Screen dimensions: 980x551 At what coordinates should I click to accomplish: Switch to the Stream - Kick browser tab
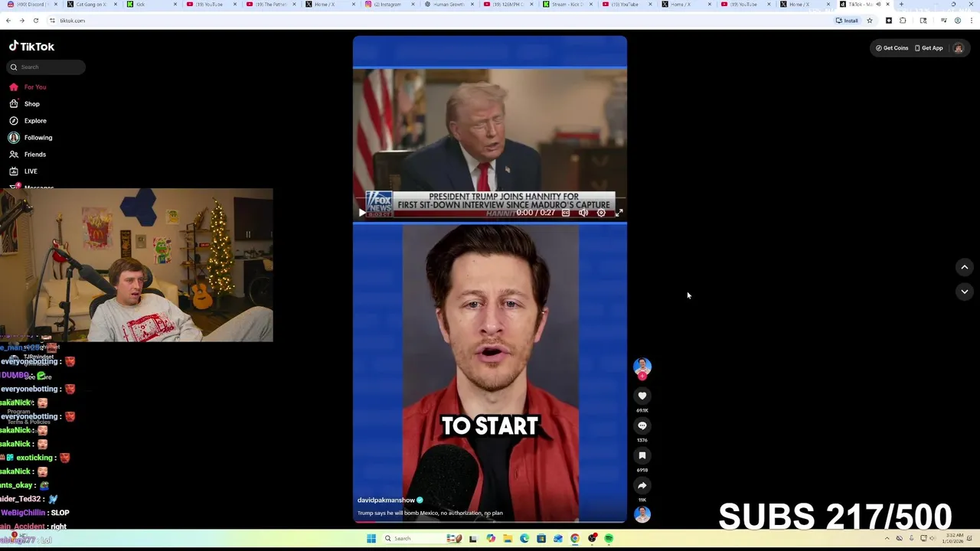click(567, 5)
